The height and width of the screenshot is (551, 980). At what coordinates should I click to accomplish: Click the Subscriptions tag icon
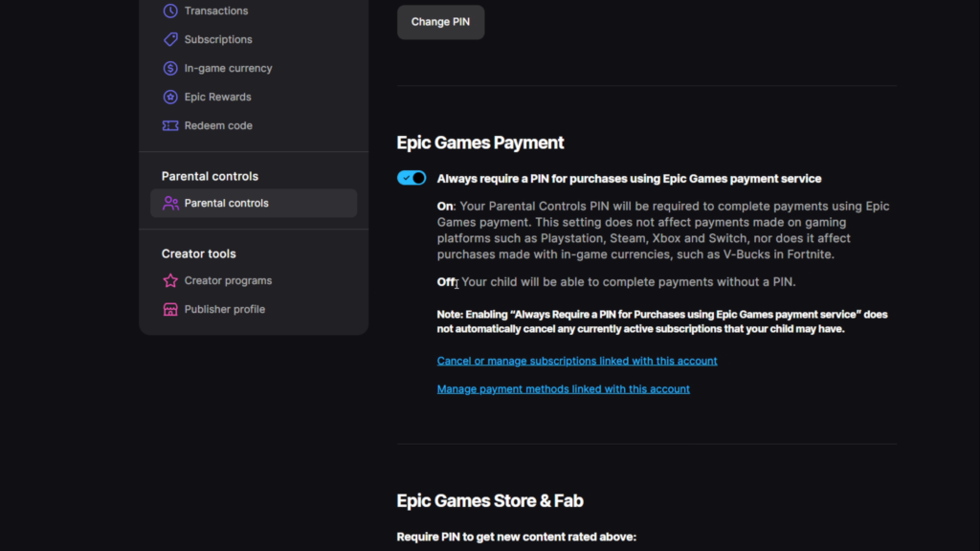point(170,39)
